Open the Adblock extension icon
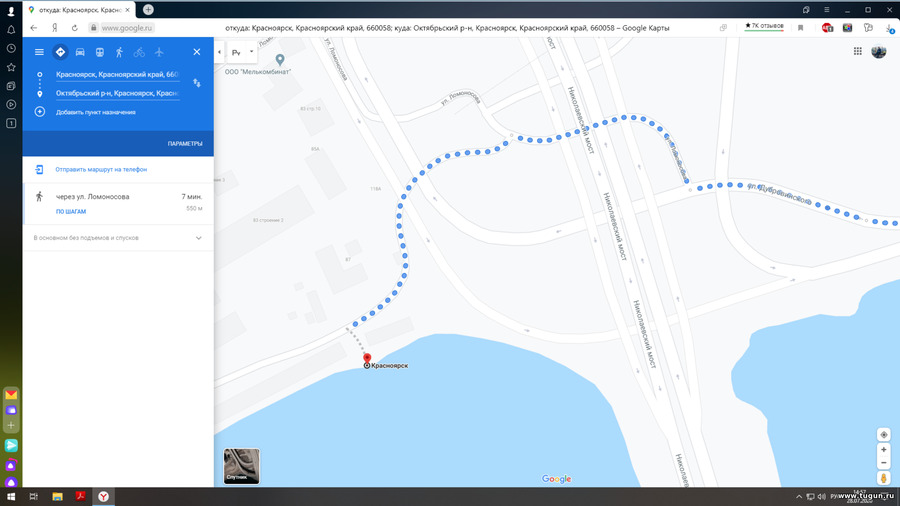The height and width of the screenshot is (506, 900). tap(827, 28)
